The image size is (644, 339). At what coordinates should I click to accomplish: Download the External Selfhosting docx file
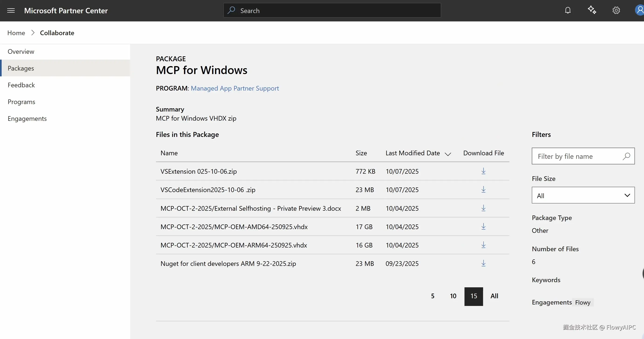pos(483,208)
